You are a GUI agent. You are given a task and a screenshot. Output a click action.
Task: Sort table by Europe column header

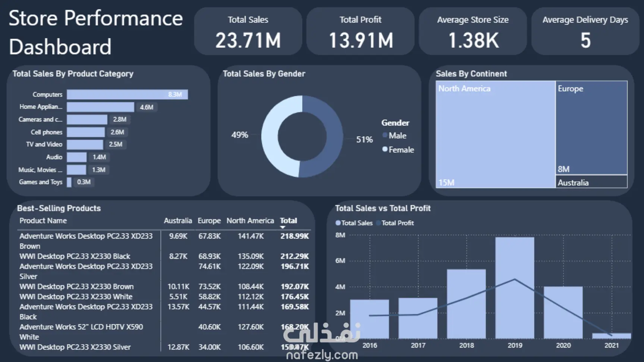click(x=209, y=221)
